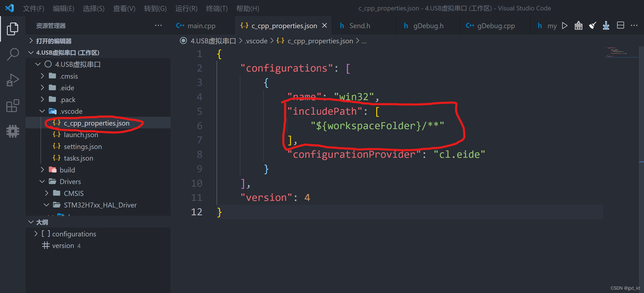The image size is (644, 293).
Task: Open the Extensions view icon
Action: point(13,106)
